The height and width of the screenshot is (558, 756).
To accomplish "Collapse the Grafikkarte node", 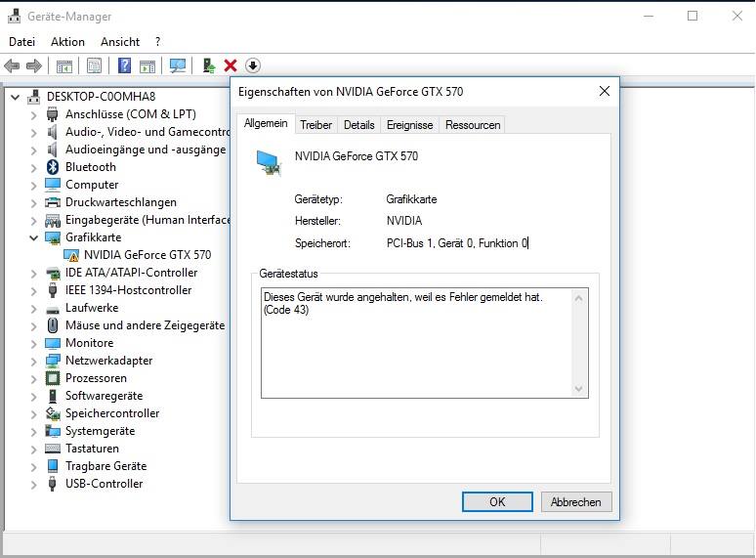I will (33, 237).
